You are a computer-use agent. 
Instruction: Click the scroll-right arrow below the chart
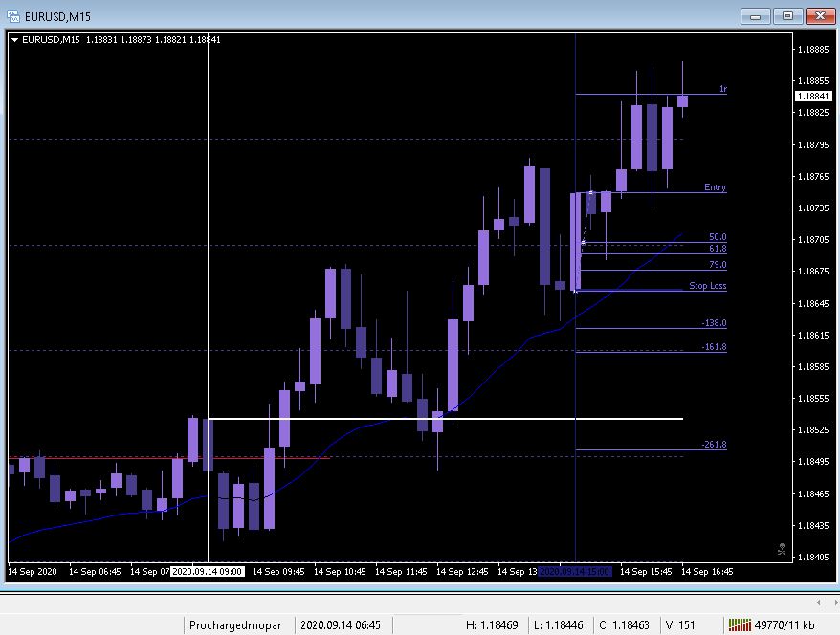836,602
